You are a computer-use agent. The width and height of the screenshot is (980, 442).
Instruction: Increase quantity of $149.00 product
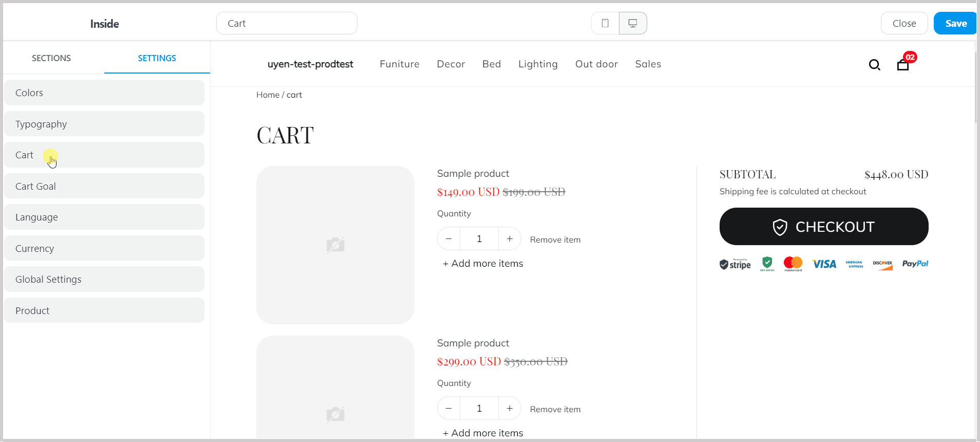coord(510,239)
